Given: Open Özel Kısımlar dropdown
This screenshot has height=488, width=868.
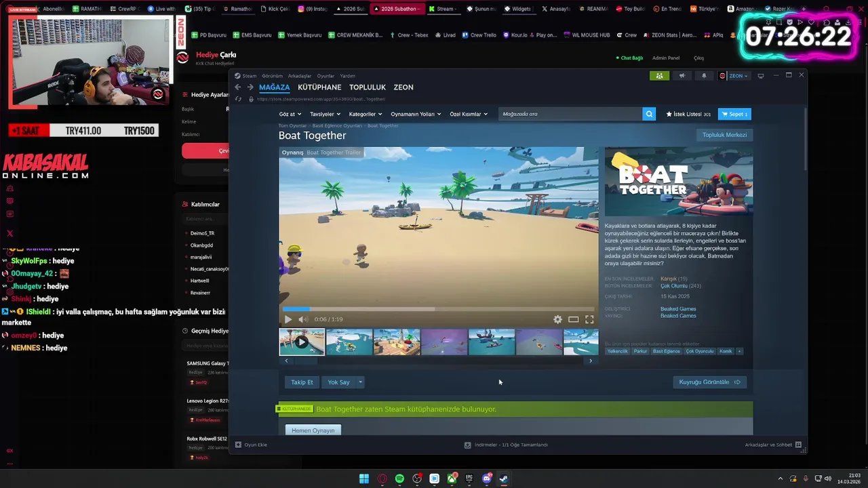Looking at the screenshot, I should pos(469,114).
